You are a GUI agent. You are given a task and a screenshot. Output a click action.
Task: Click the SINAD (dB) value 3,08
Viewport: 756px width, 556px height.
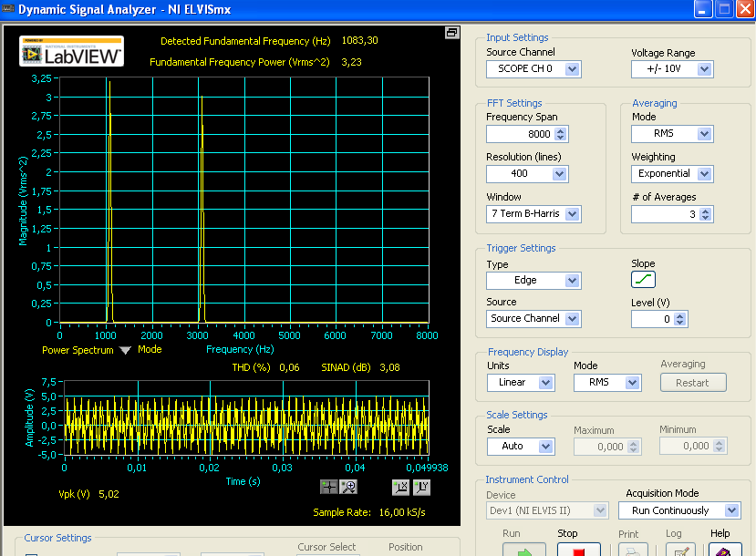coord(389,367)
